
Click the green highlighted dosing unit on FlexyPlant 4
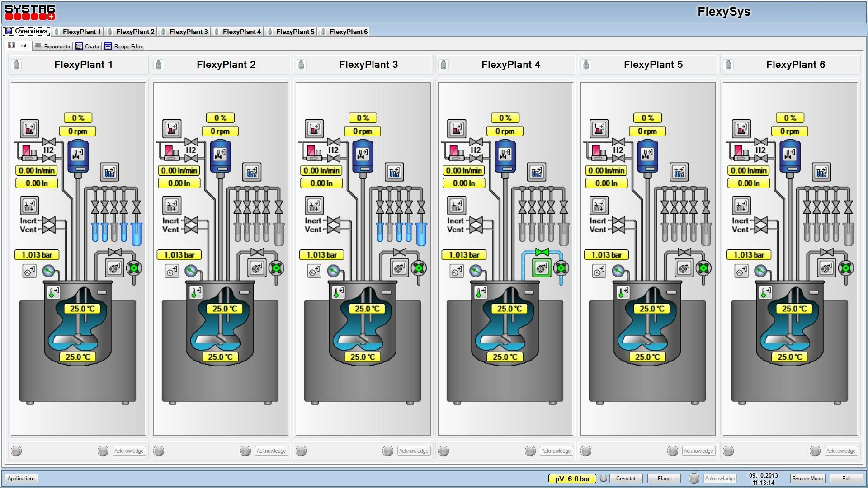[542, 267]
